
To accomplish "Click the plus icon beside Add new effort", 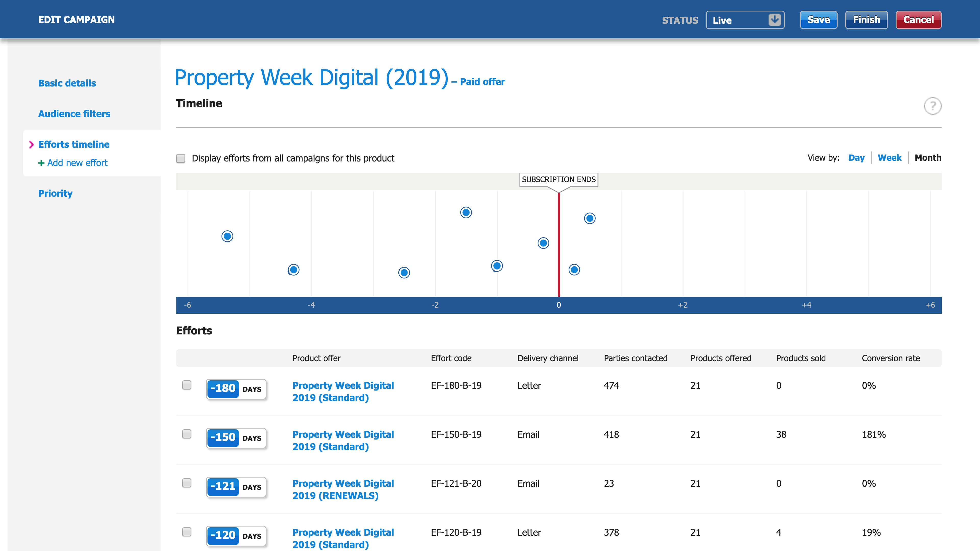I will coord(41,163).
